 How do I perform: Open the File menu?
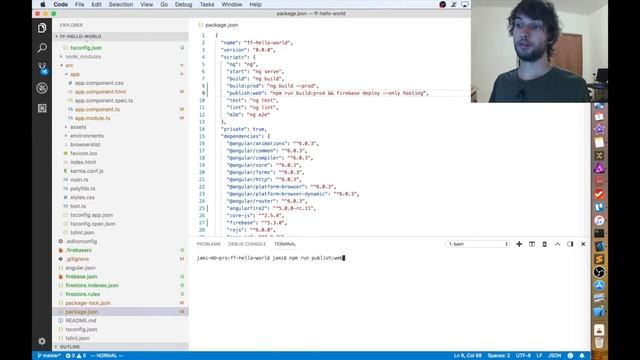80,4
